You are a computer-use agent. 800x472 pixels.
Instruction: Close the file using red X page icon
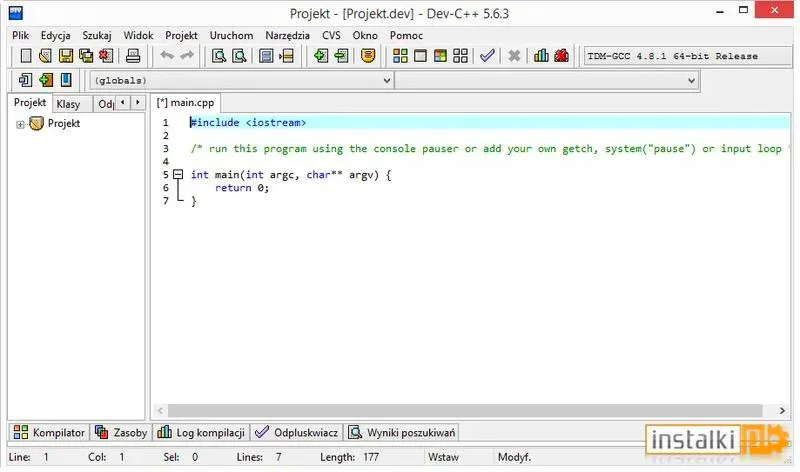pos(106,56)
